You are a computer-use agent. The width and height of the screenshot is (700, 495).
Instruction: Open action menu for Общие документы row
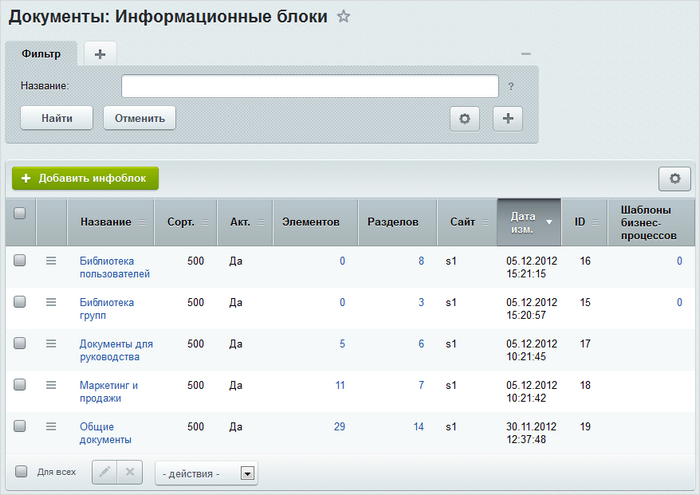(x=51, y=426)
